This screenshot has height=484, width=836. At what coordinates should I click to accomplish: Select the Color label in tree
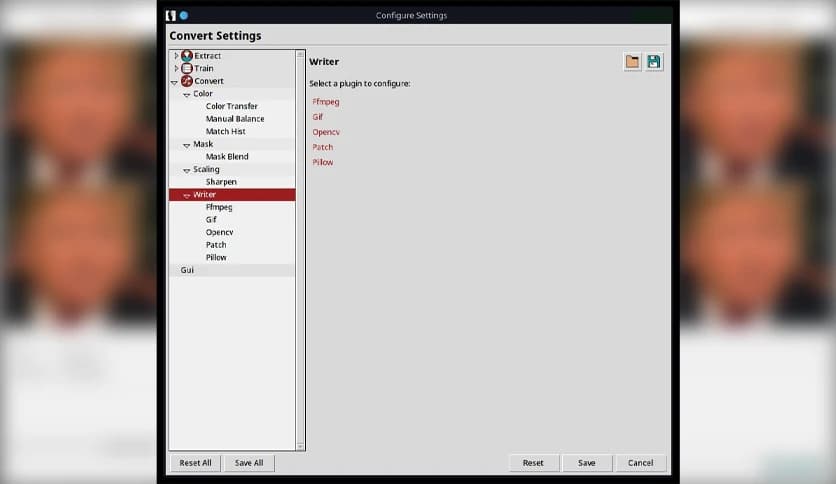(203, 93)
